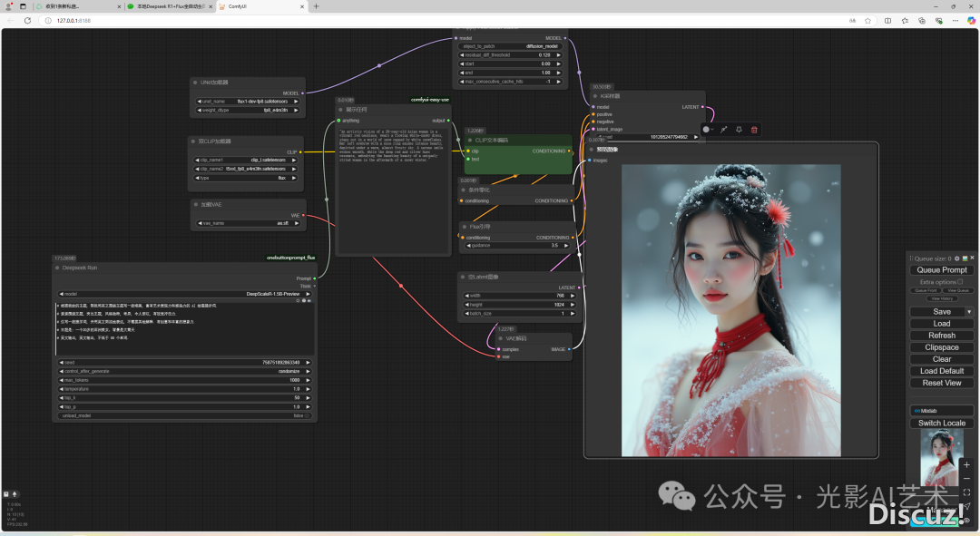Increase guidance value with right arrow
This screenshot has height=536, width=980.
coord(566,246)
